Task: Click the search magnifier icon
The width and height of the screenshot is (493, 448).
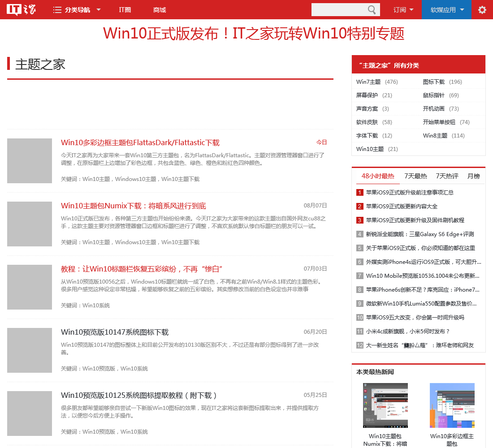Action: point(372,10)
